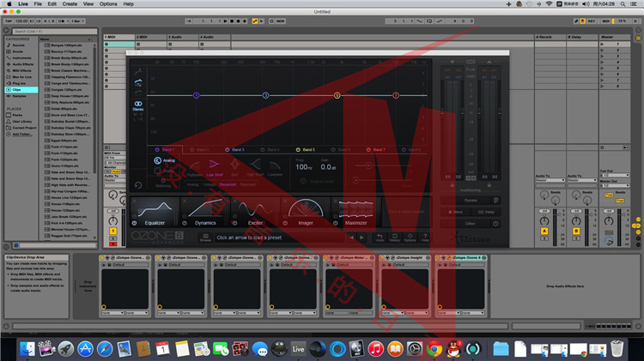644x361 pixels.
Task: Toggle Band 7 power button
Action: point(368,150)
